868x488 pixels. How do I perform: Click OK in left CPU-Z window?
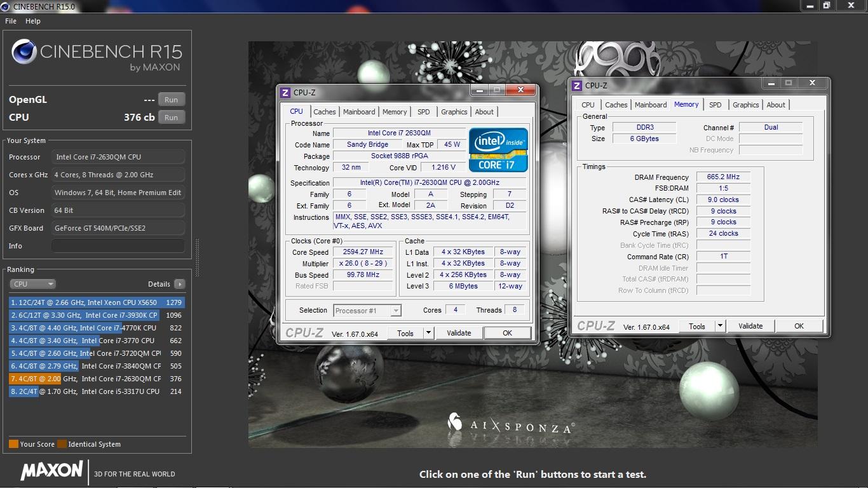pyautogui.click(x=507, y=333)
